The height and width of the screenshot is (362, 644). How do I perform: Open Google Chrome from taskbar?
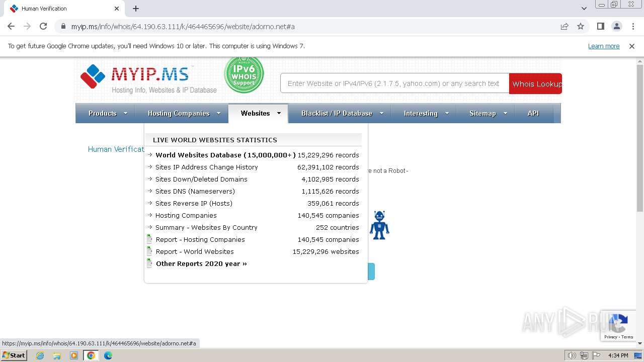coord(91,355)
